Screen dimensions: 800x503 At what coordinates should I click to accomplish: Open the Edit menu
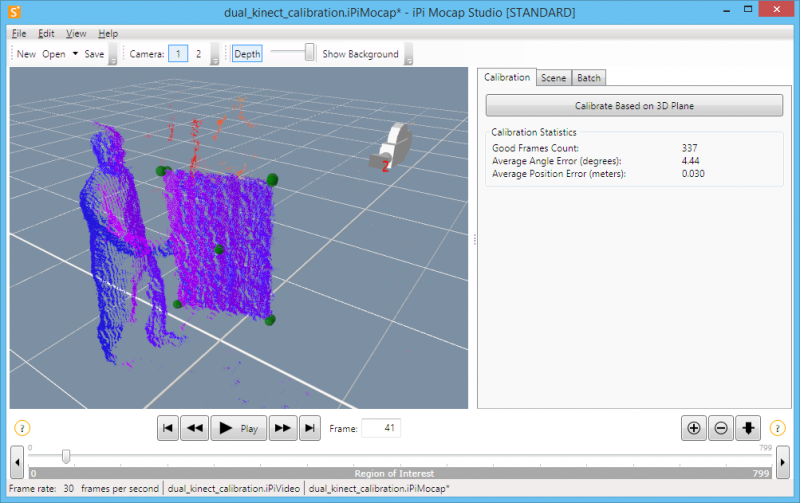point(46,33)
